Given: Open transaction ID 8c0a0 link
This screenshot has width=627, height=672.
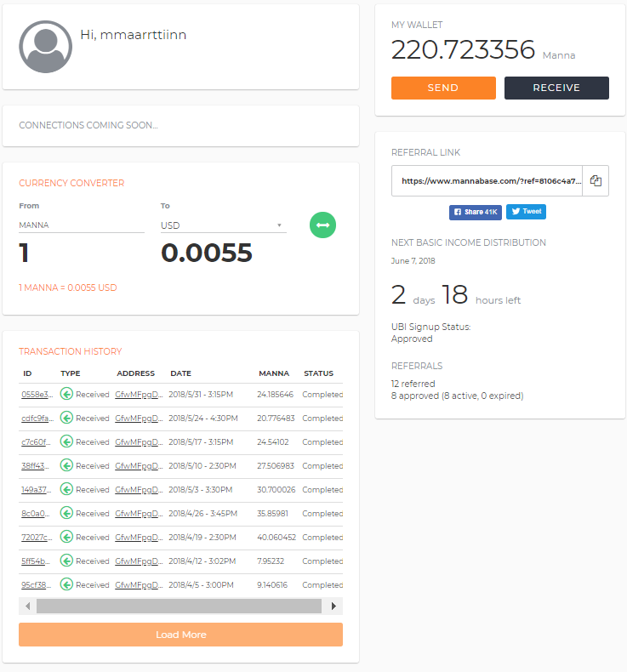Looking at the screenshot, I should [36, 514].
